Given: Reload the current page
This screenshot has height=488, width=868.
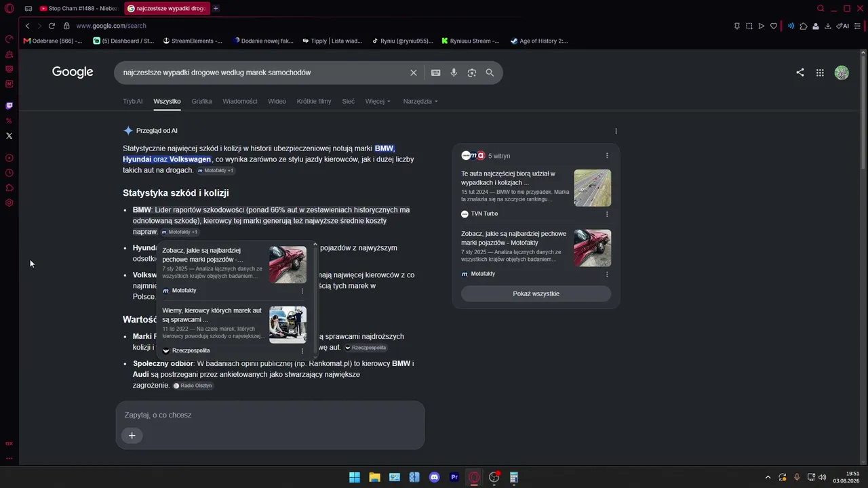Looking at the screenshot, I should click(52, 26).
